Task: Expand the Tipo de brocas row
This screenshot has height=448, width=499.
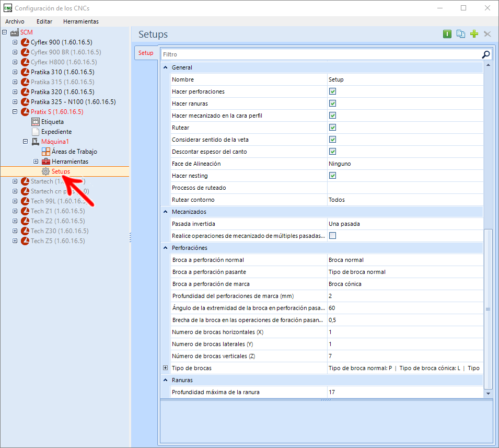Action: pos(165,368)
